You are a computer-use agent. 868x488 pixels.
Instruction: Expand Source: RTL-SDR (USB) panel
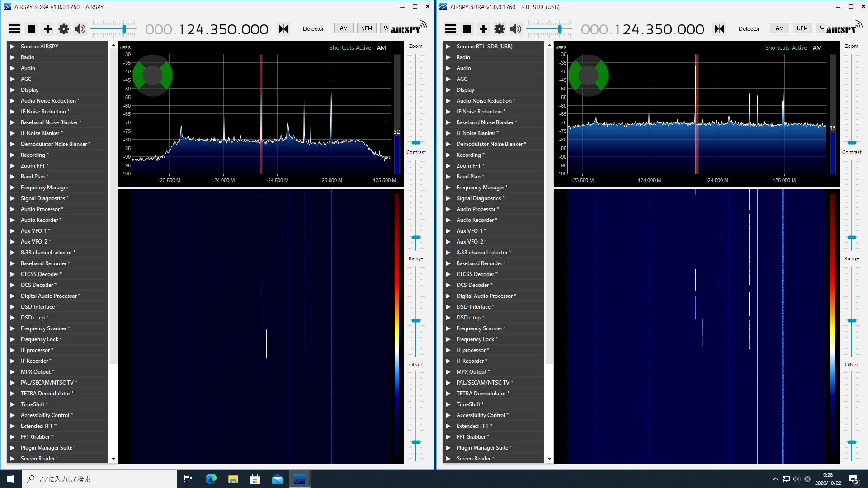point(494,46)
